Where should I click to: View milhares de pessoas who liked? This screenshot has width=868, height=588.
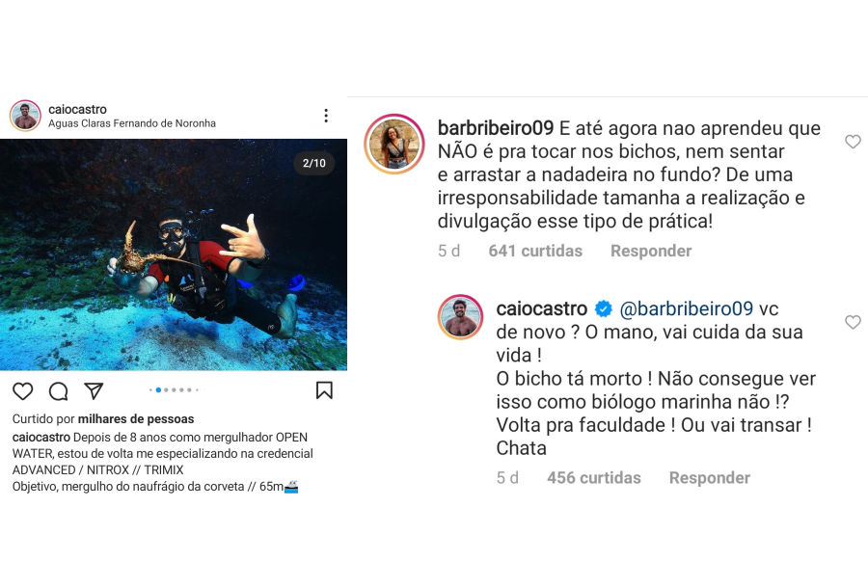[x=136, y=418]
